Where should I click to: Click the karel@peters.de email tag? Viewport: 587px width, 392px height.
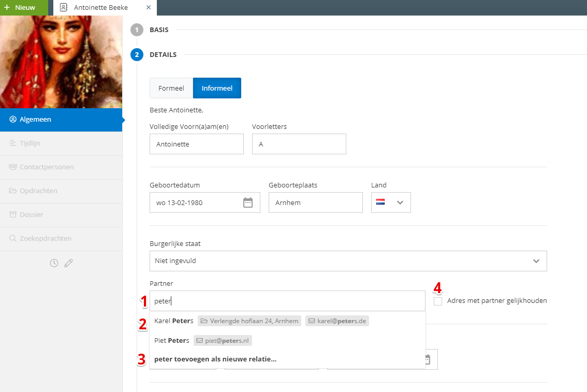point(337,321)
